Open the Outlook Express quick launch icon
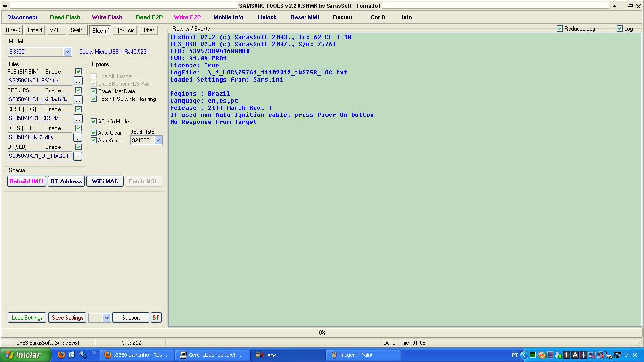644x362 pixels. (x=72, y=355)
